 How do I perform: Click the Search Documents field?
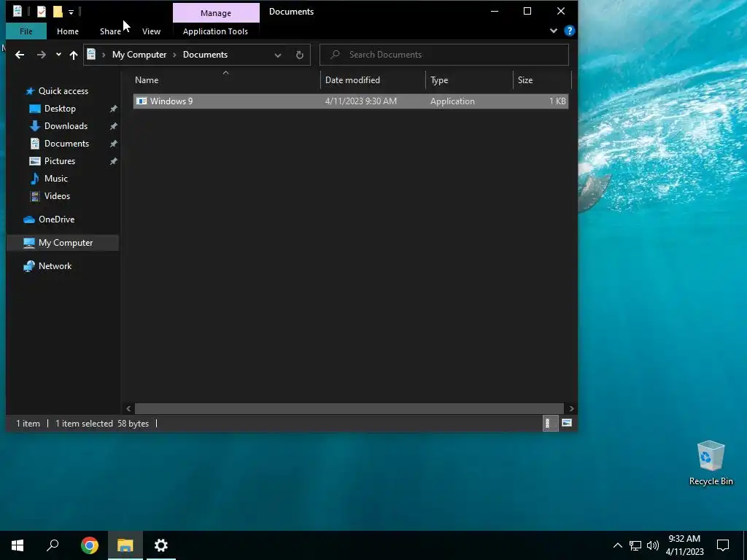[444, 55]
